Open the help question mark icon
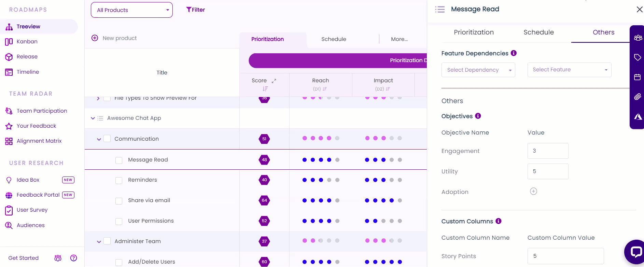This screenshot has width=644, height=267. 73,258
